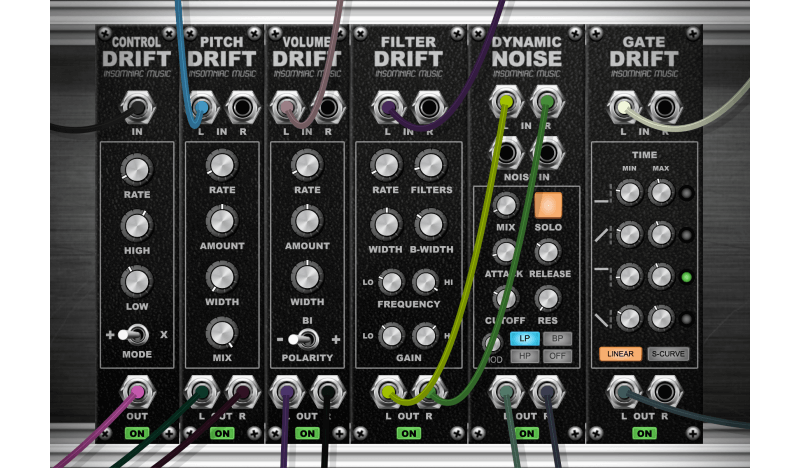Click Volume Drift left input jack
The height and width of the screenshot is (468, 800).
[287, 108]
